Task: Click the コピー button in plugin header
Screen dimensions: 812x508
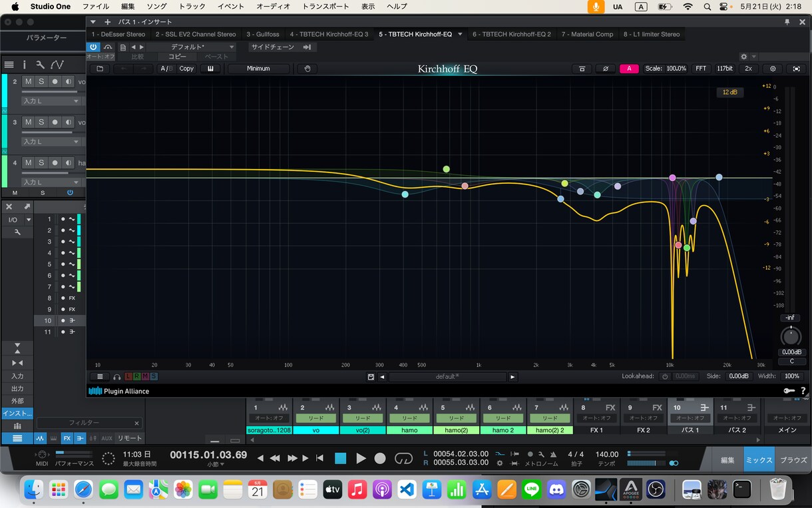Action: (177, 57)
